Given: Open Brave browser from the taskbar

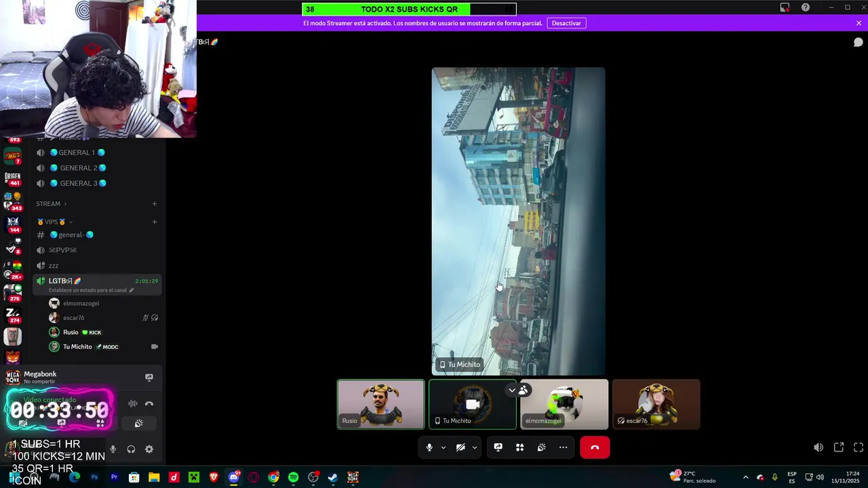Looking at the screenshot, I should click(214, 478).
